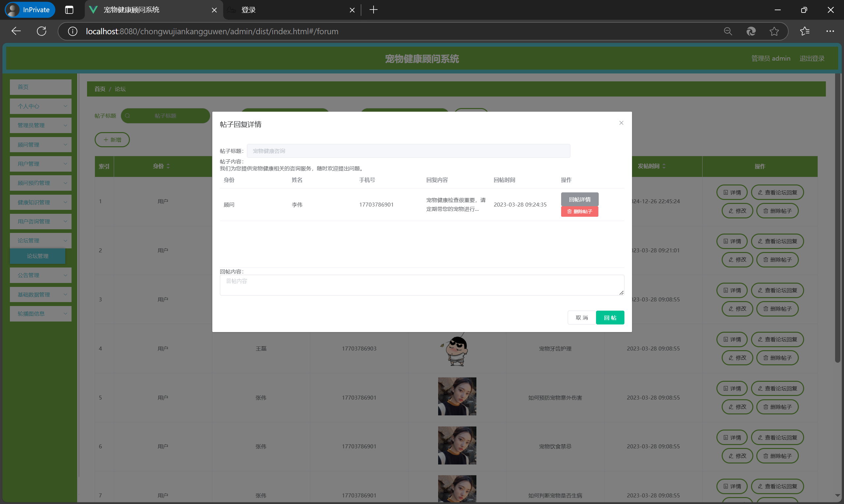Open the tab actions menu icon

pos(69,10)
